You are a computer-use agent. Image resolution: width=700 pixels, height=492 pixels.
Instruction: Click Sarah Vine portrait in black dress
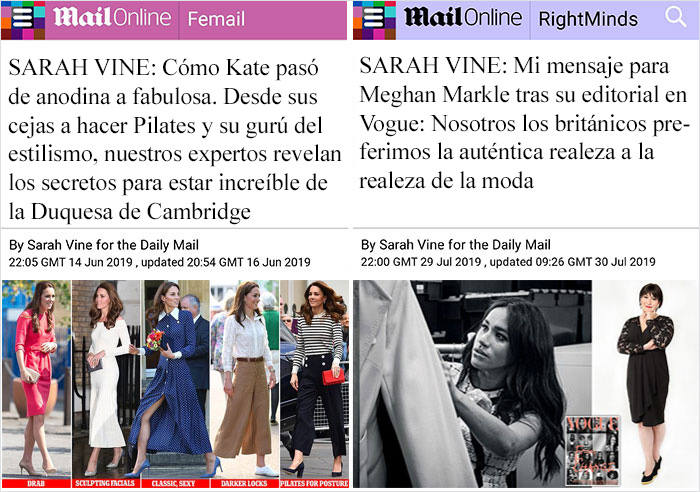pyautogui.click(x=646, y=384)
